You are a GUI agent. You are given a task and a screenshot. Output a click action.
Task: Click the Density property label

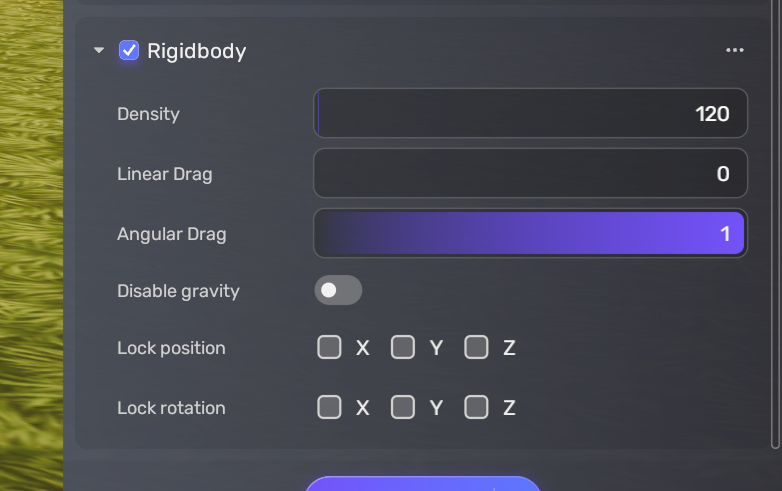click(148, 114)
